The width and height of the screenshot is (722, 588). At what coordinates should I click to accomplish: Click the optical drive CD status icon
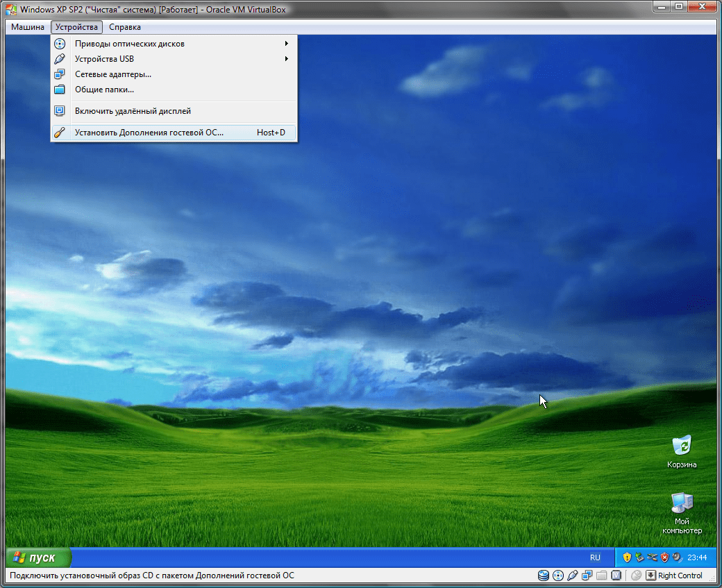[x=558, y=576]
